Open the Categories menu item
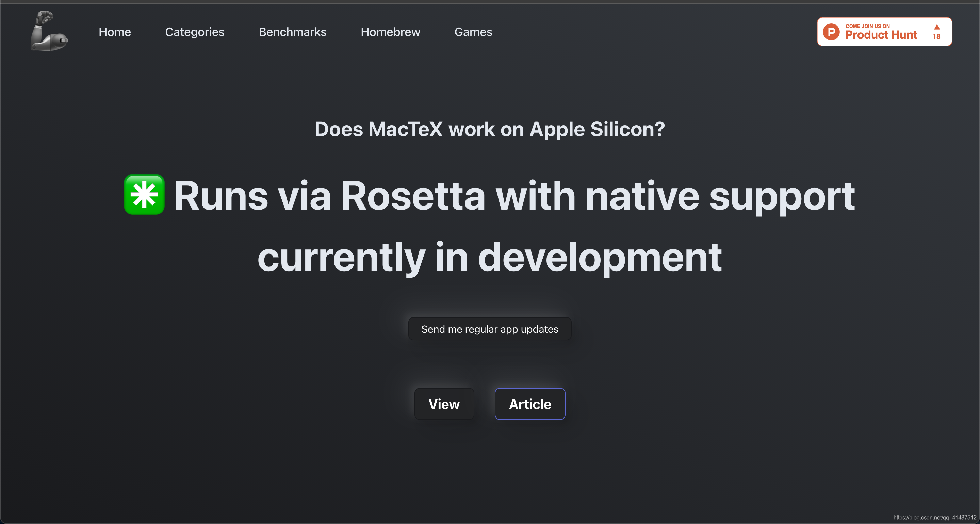This screenshot has height=524, width=980. pyautogui.click(x=195, y=32)
